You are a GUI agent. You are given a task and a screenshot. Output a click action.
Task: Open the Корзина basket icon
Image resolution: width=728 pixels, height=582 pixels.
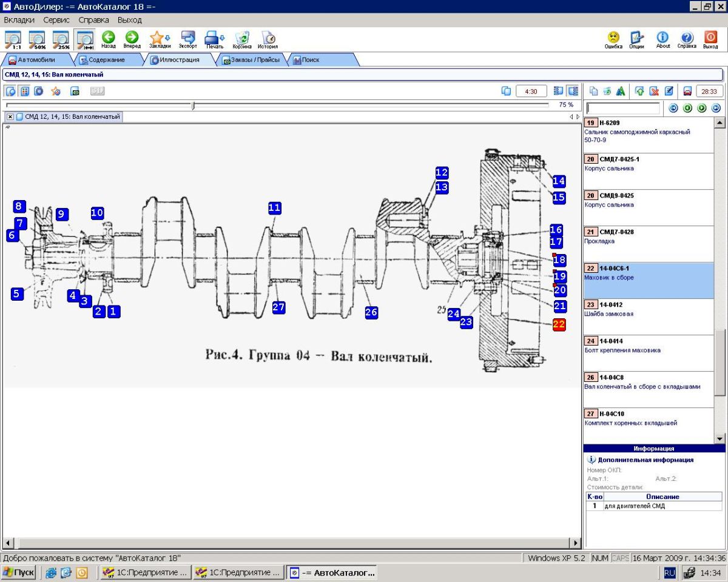point(242,39)
